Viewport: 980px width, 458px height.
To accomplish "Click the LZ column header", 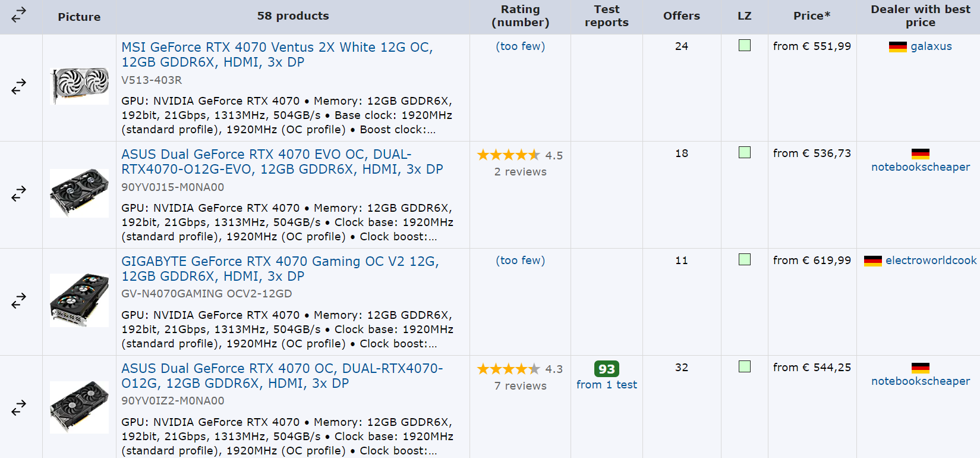I will 744,16.
